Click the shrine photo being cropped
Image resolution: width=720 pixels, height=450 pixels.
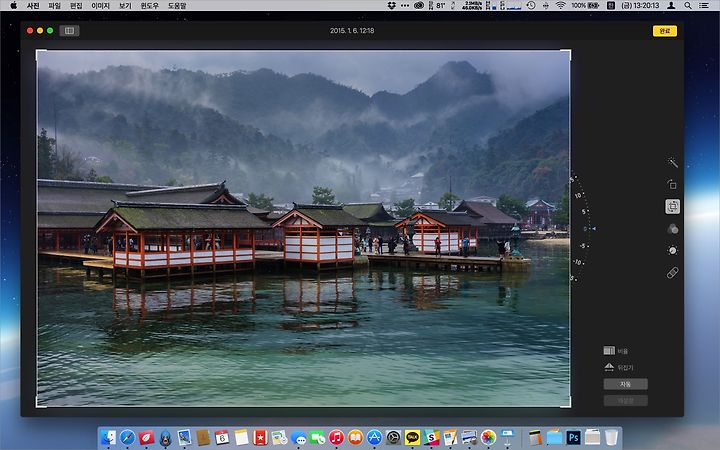tap(304, 228)
